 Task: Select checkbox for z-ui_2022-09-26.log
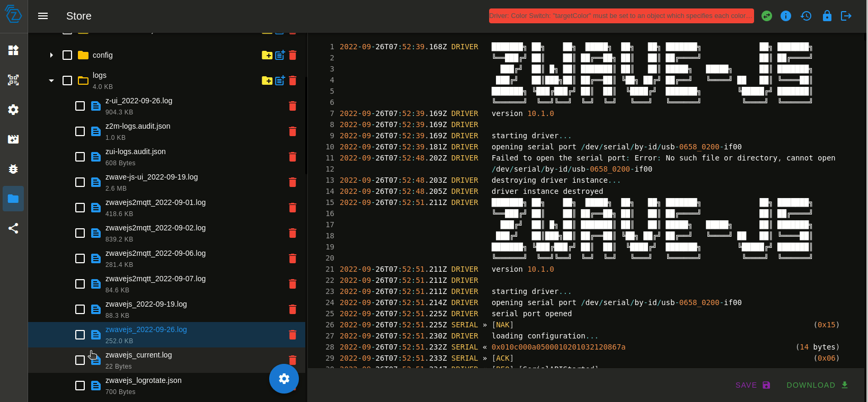pos(80,106)
